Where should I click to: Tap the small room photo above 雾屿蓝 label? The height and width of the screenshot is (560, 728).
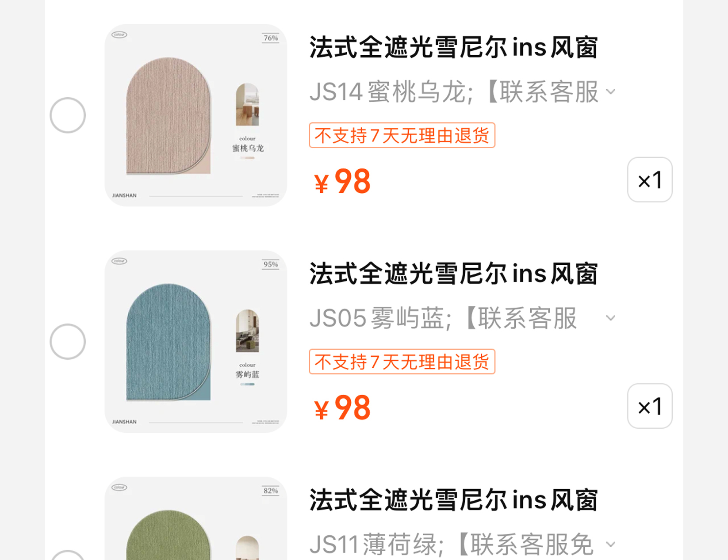click(247, 331)
